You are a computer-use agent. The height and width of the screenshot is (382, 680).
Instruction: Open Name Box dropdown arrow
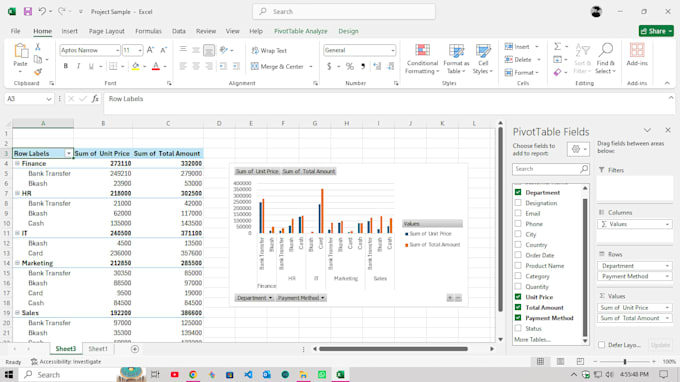click(49, 99)
